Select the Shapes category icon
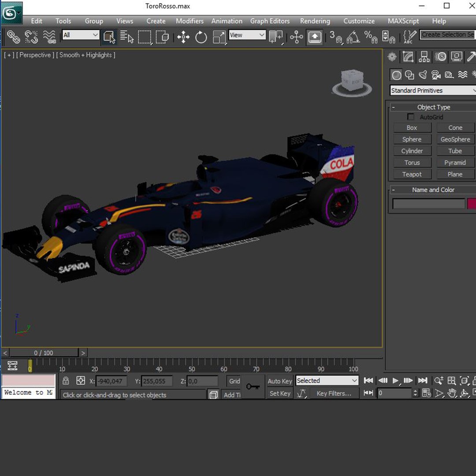Image resolution: width=476 pixels, height=476 pixels. (409, 75)
